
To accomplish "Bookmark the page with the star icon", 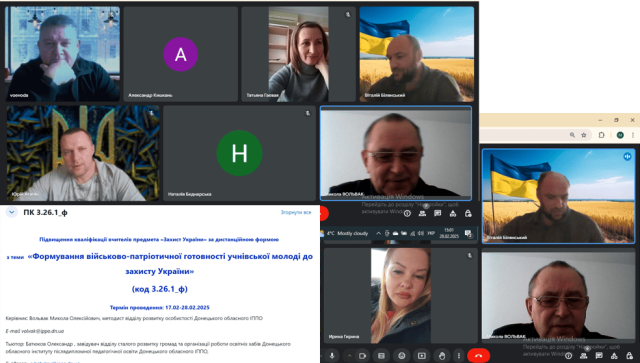I will [x=584, y=135].
